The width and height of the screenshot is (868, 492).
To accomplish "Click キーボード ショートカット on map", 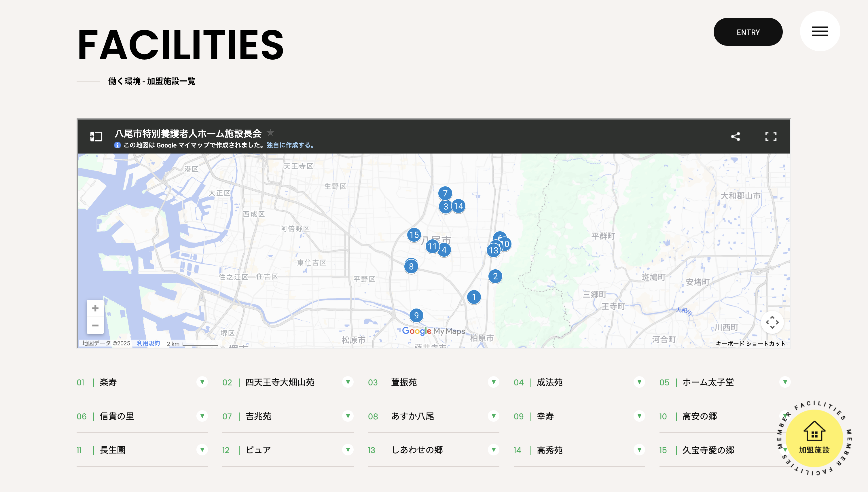I will click(x=751, y=344).
